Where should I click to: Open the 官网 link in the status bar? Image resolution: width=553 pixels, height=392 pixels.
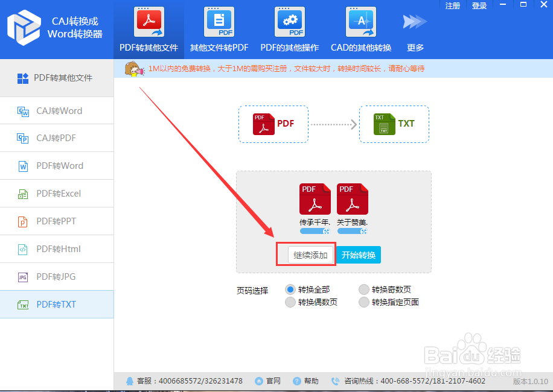[x=273, y=381]
